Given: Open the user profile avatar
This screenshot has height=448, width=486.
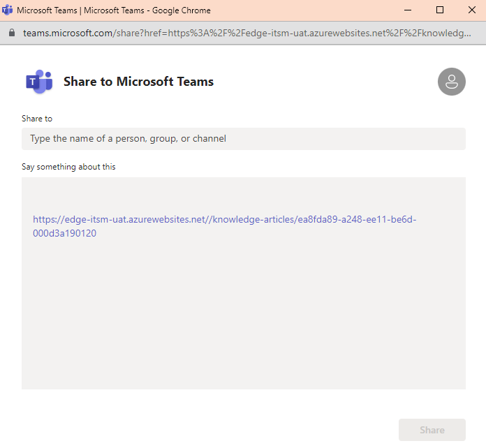Looking at the screenshot, I should [451, 82].
